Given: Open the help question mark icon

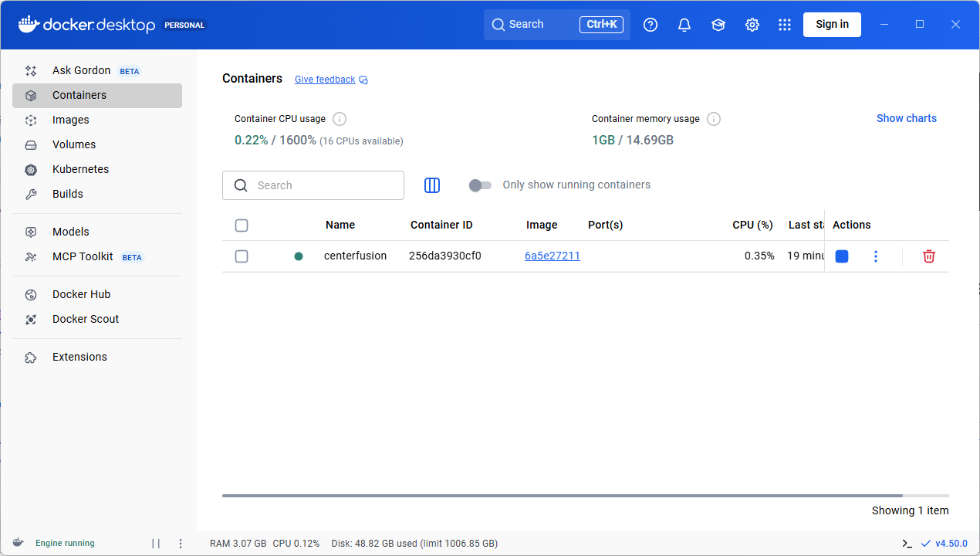Looking at the screenshot, I should pyautogui.click(x=651, y=25).
